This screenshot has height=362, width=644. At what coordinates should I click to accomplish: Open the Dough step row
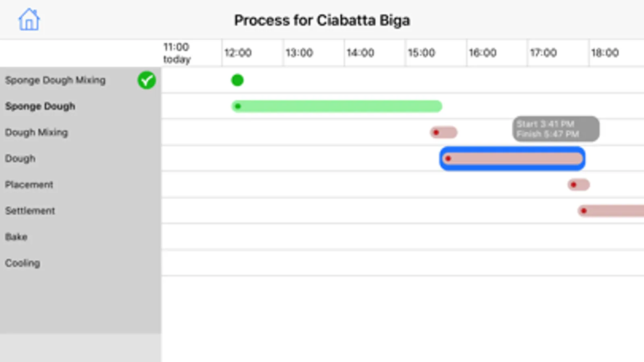click(20, 158)
